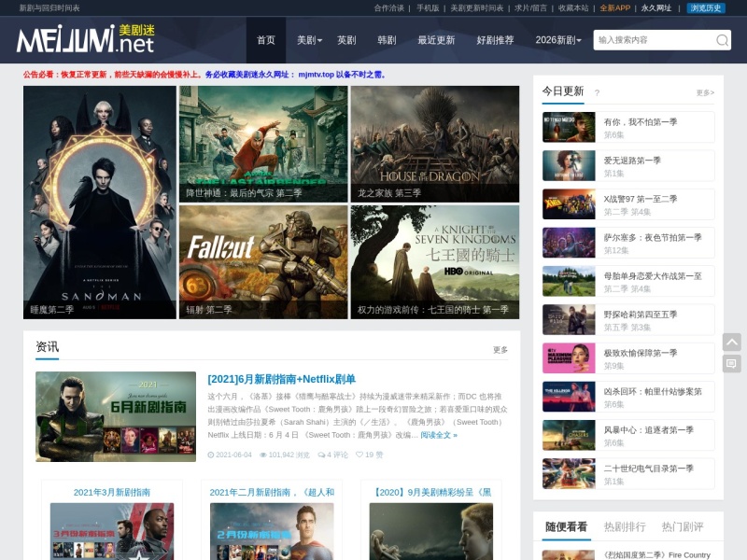Open 最近更新 in the navigation bar
The width and height of the screenshot is (747, 560).
click(436, 40)
